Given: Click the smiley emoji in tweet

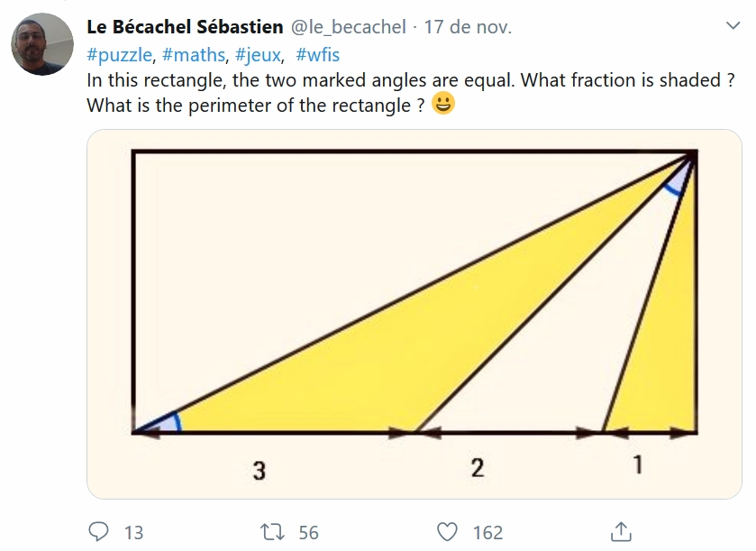Looking at the screenshot, I should tap(443, 103).
